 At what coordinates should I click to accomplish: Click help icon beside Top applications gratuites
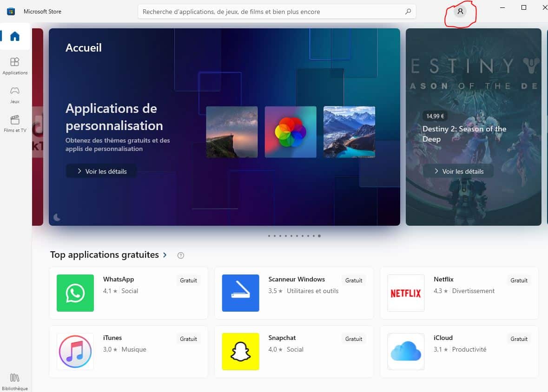point(181,255)
